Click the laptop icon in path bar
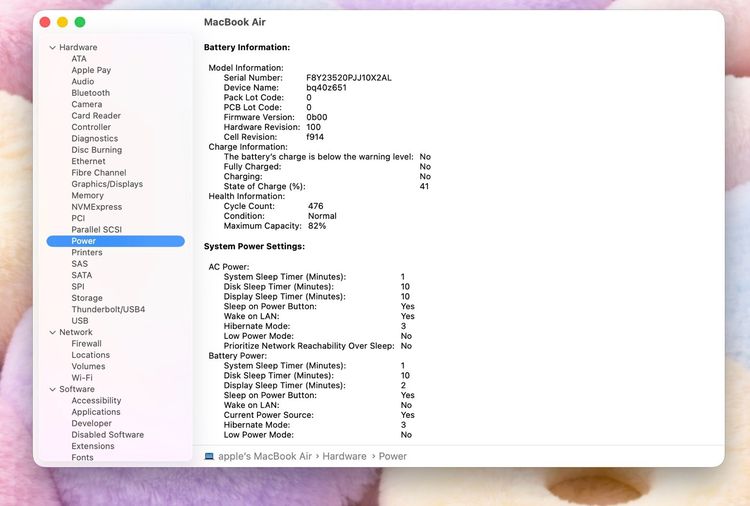Image resolution: width=750 pixels, height=506 pixels. [x=209, y=456]
